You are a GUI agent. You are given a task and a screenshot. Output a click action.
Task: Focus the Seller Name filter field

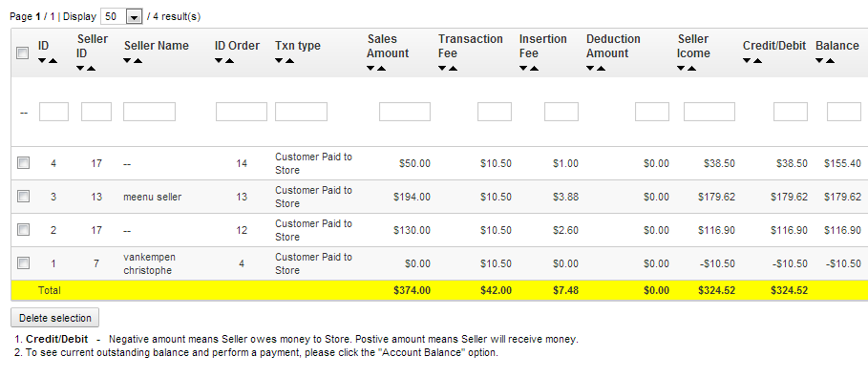[x=150, y=112]
